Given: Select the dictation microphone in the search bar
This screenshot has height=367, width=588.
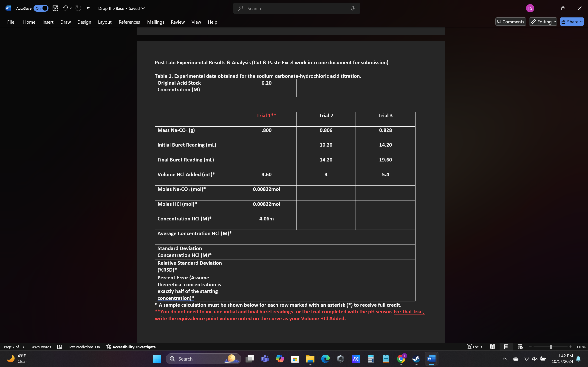Looking at the screenshot, I should [352, 8].
